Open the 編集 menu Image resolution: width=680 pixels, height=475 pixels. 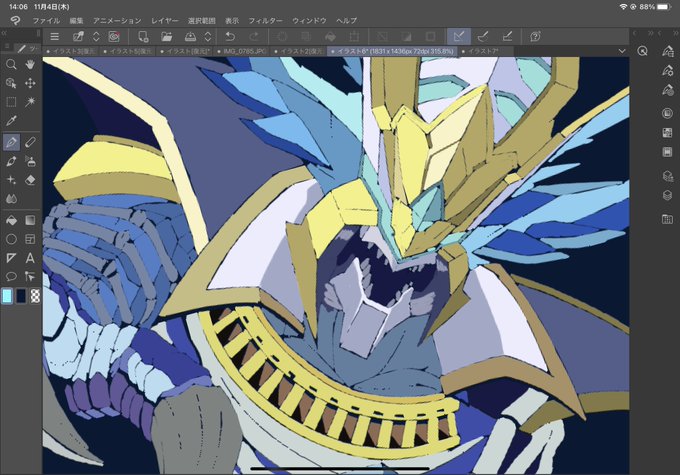[76, 20]
